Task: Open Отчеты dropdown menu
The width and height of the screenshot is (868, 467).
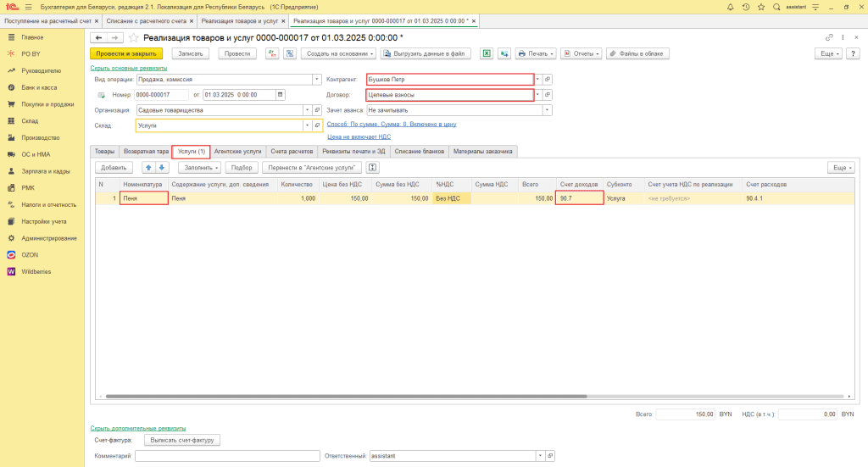Action: 581,53
